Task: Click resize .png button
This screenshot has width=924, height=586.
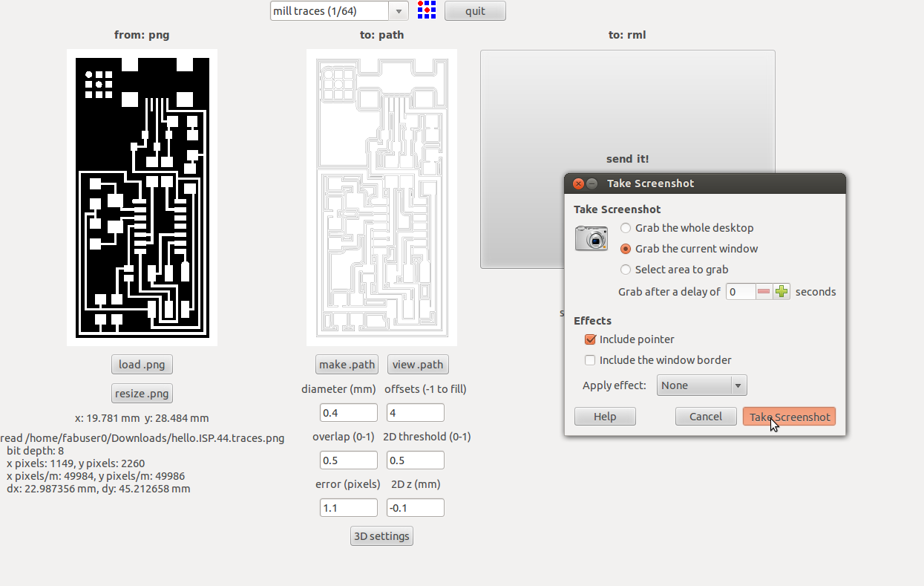Action: coord(142,394)
